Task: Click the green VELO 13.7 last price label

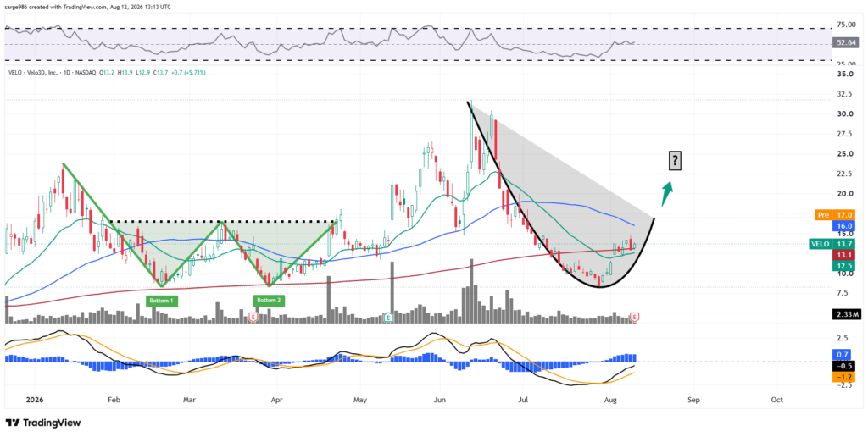Action: point(832,244)
